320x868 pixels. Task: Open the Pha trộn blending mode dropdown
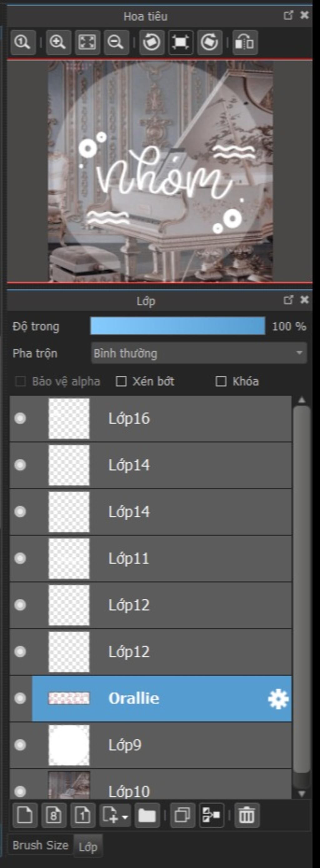coord(199,353)
